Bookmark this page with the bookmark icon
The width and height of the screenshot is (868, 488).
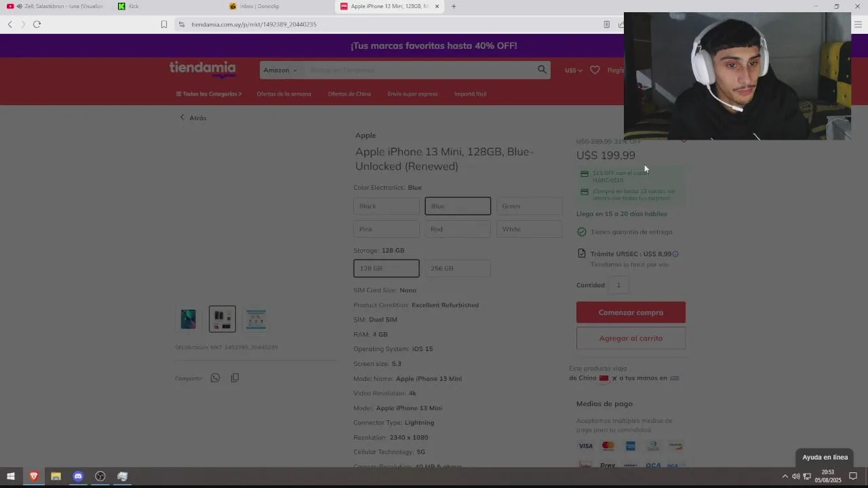[163, 24]
